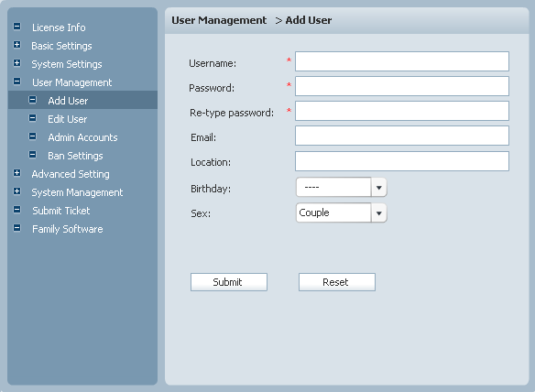Viewport: 535px width, 392px height.
Task: Expand System Management plus icon
Action: 16,191
